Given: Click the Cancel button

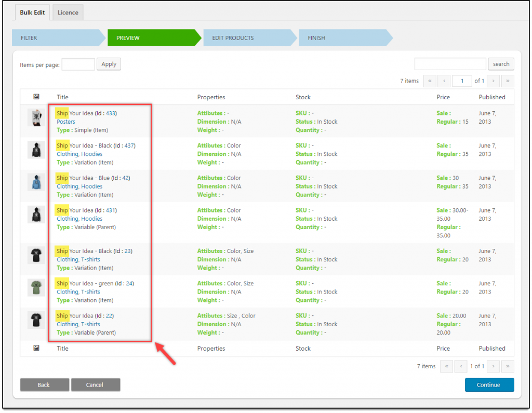Looking at the screenshot, I should tap(96, 385).
